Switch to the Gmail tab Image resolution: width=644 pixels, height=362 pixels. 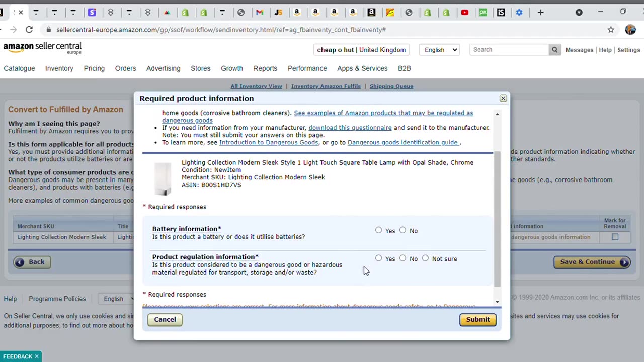tap(260, 12)
